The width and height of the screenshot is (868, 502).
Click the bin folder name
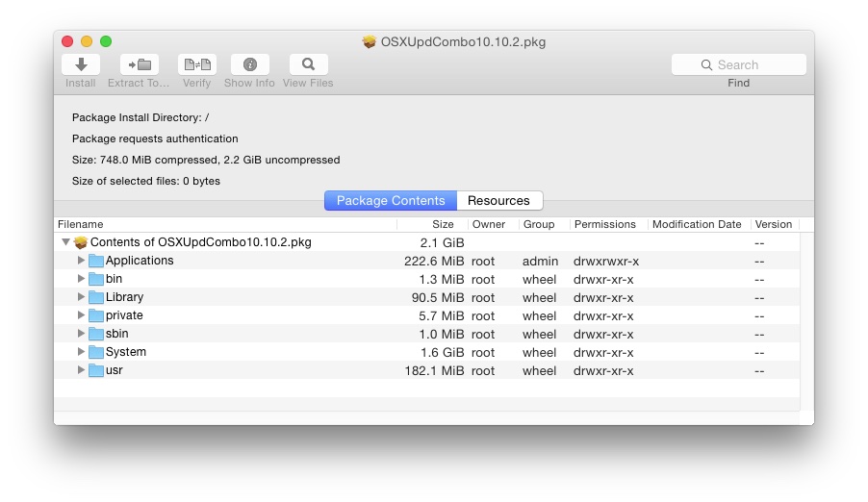click(x=115, y=279)
